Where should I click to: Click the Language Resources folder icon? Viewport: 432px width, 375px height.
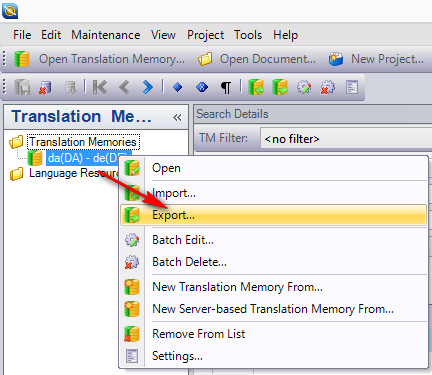coord(16,174)
